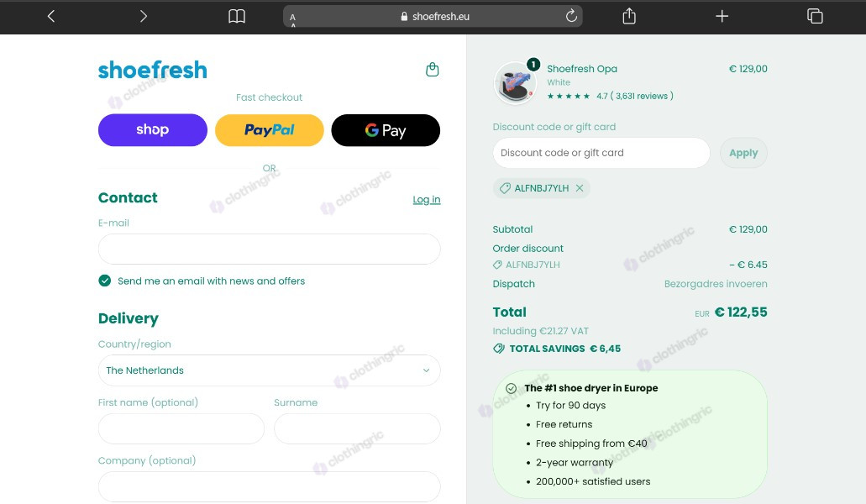Click the padlock security icon in address bar
The height and width of the screenshot is (504, 866).
coord(404,17)
